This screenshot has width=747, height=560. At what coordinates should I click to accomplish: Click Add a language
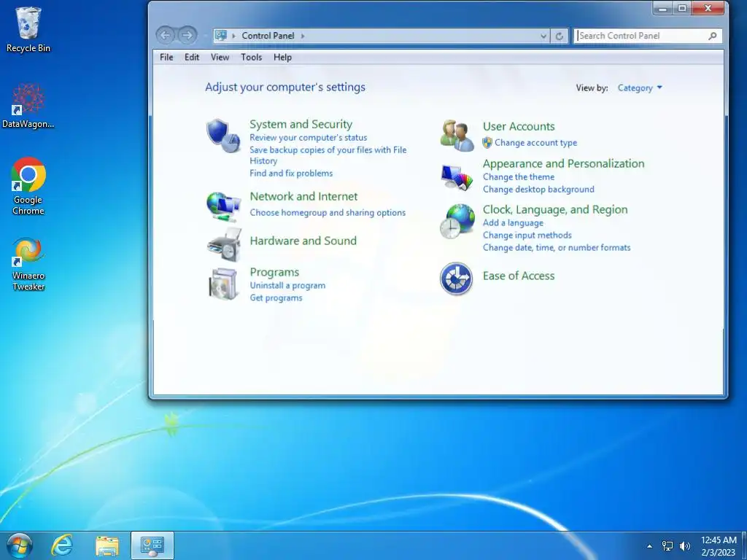513,222
